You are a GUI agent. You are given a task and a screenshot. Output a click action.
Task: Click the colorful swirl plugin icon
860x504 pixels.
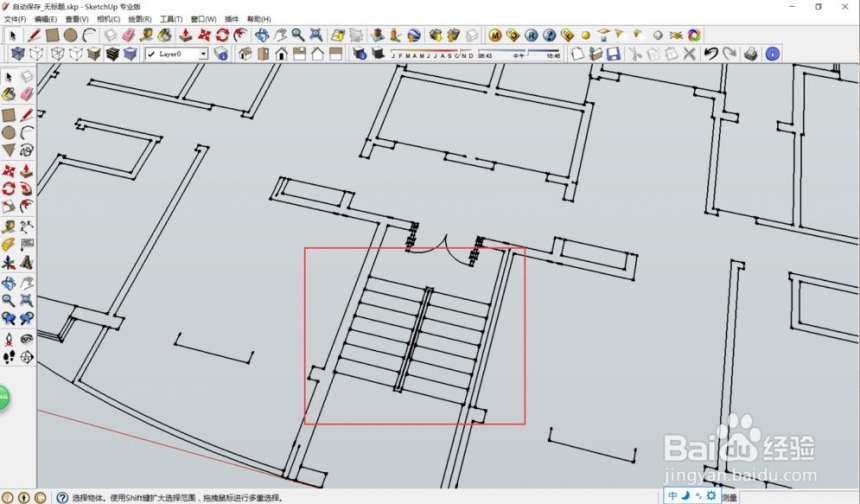coord(694,36)
